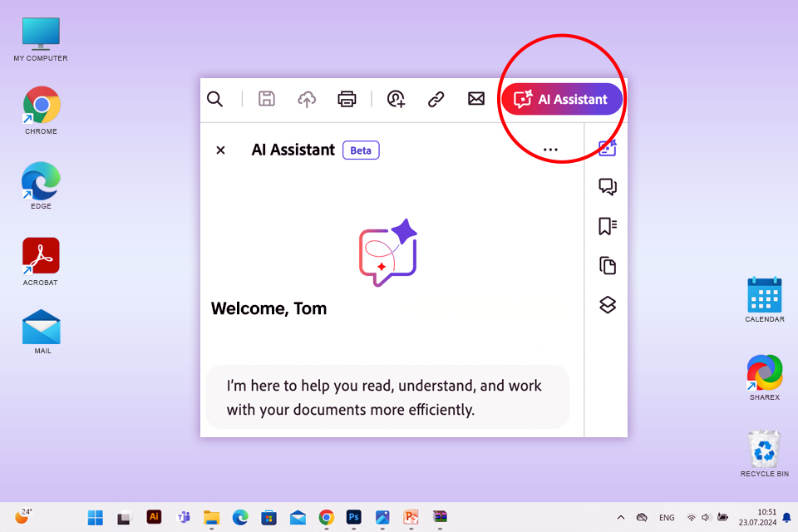Open the weather widget showing 24°
798x532 pixels.
tap(23, 515)
